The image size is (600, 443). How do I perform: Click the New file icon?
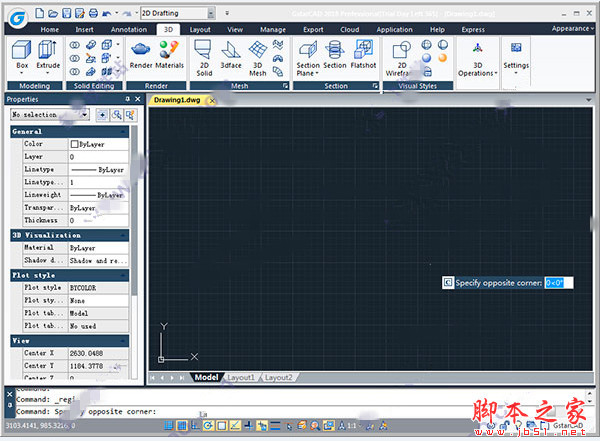click(39, 13)
